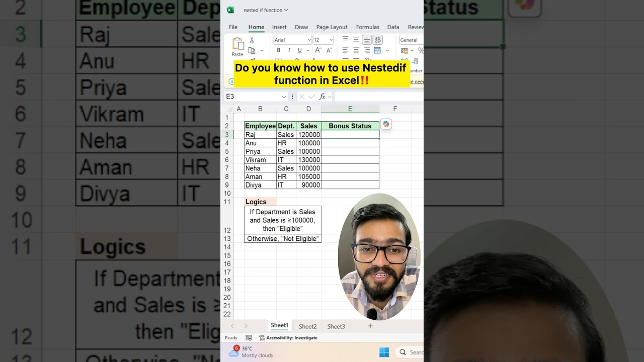Toggle Italic formatting
This screenshot has height=362, width=644.
point(289,50)
